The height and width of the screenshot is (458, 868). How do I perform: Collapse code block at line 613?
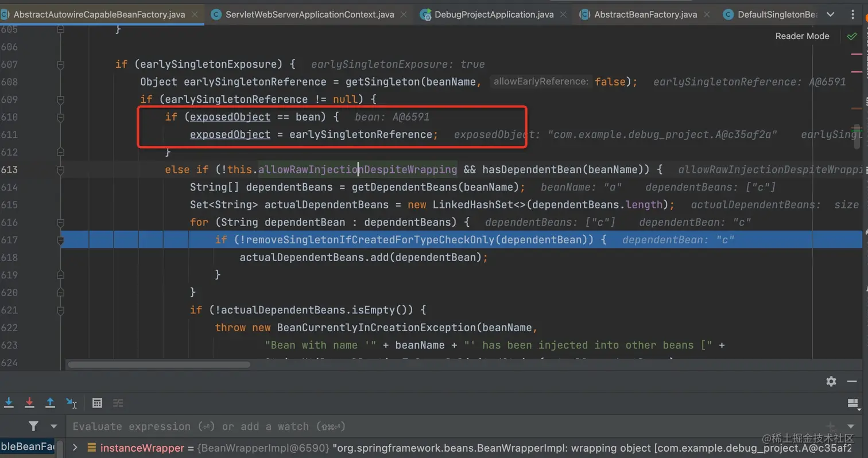click(60, 169)
